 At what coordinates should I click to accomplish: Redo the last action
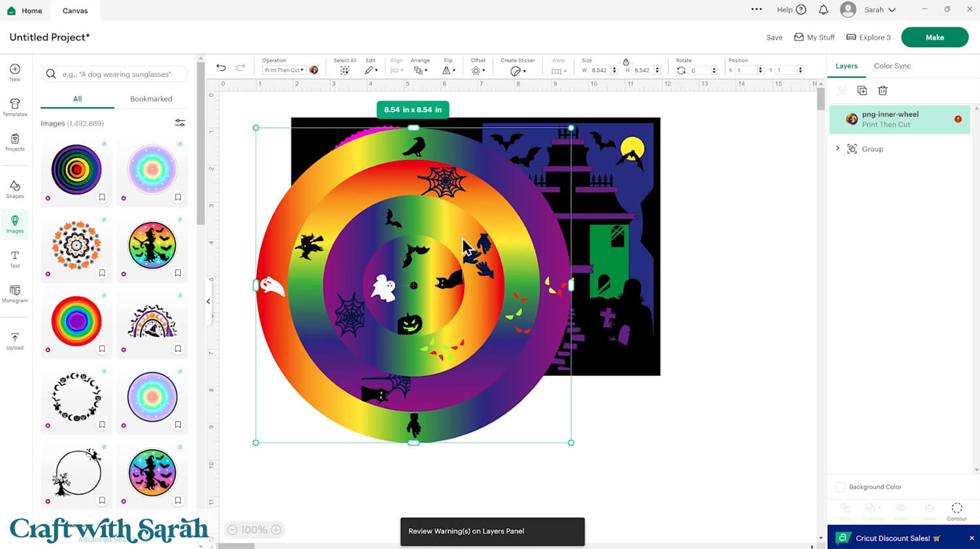[x=240, y=67]
